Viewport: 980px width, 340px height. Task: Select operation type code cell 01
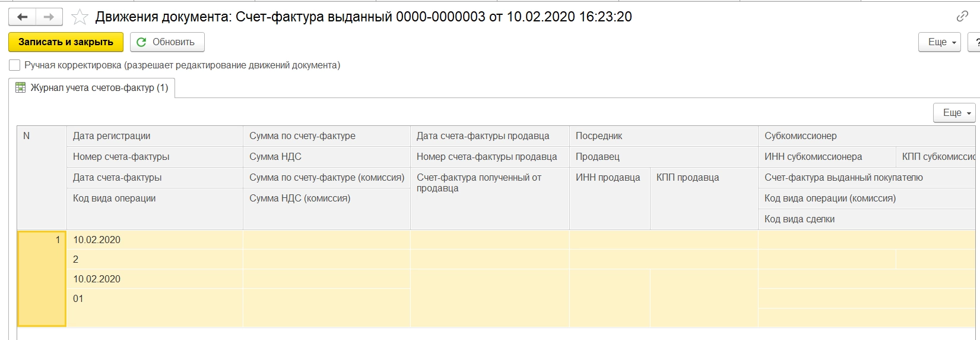point(78,299)
